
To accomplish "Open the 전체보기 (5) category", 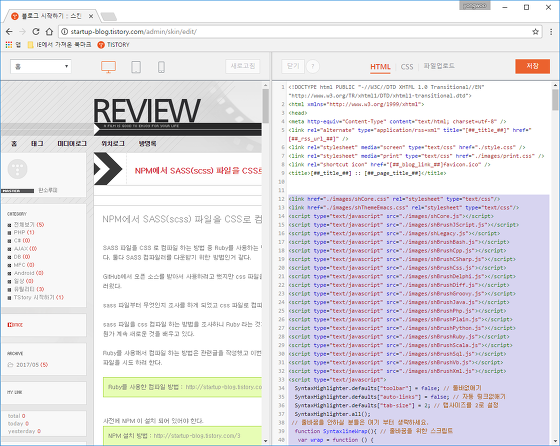I will (x=29, y=225).
